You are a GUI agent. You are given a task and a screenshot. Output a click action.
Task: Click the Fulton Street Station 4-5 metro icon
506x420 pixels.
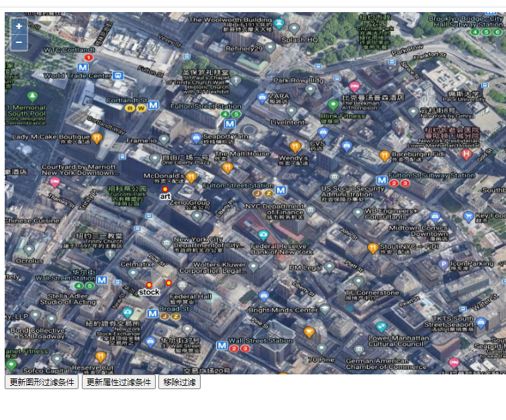tap(230, 123)
